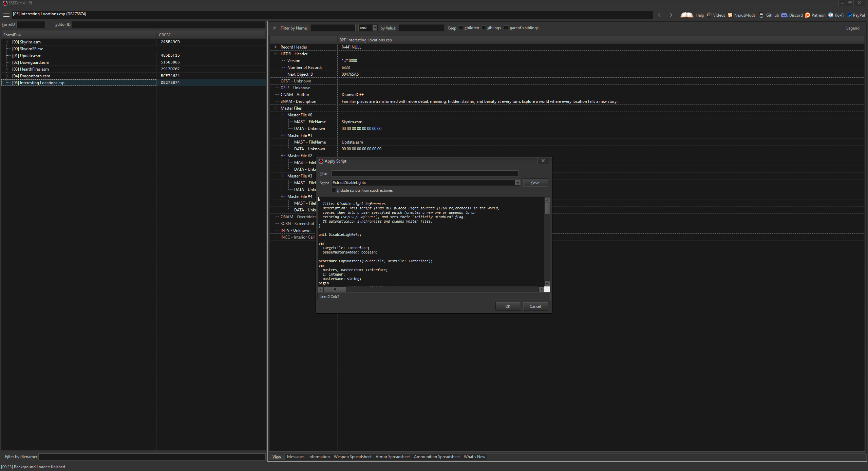Click the Discord icon

[784, 15]
